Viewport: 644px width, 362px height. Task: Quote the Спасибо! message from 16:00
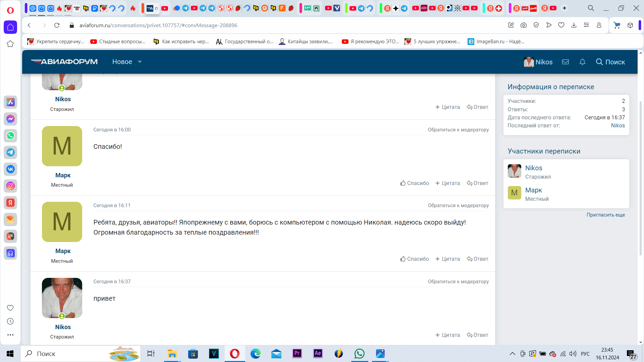pos(447,183)
